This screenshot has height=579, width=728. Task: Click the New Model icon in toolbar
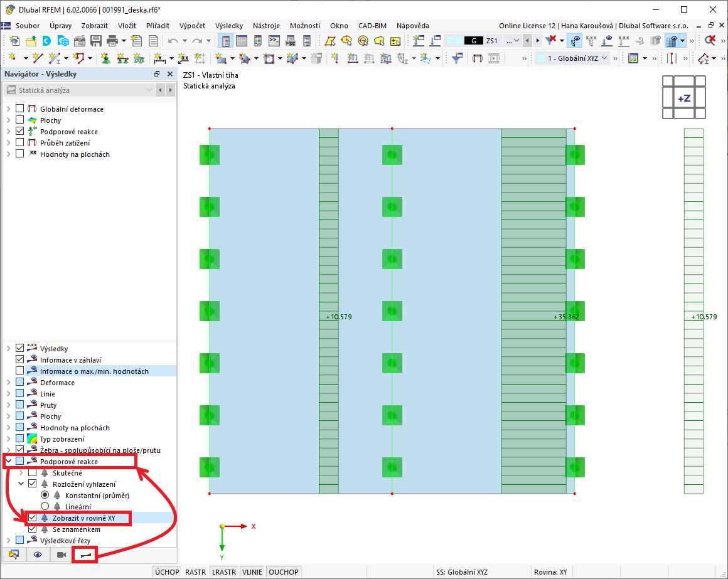[14, 41]
